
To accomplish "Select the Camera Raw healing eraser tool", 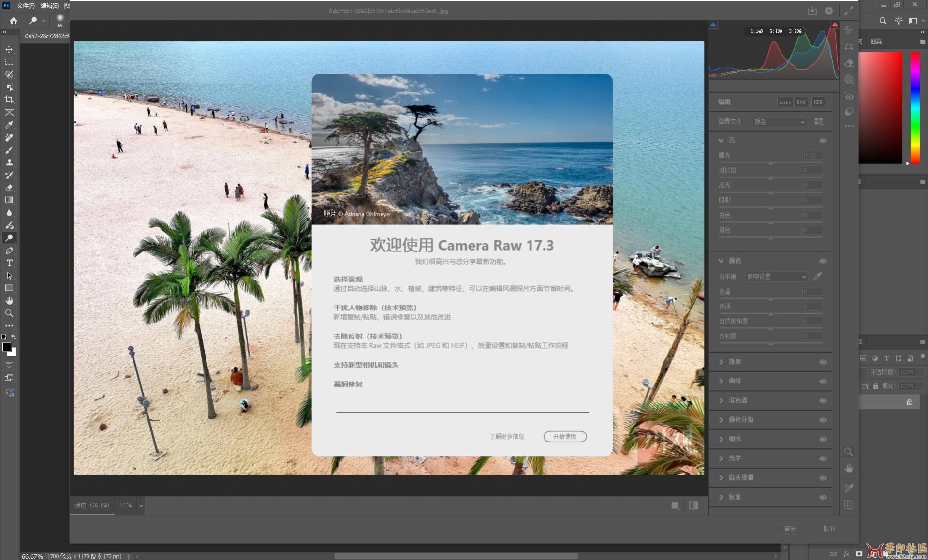I will coord(849,63).
